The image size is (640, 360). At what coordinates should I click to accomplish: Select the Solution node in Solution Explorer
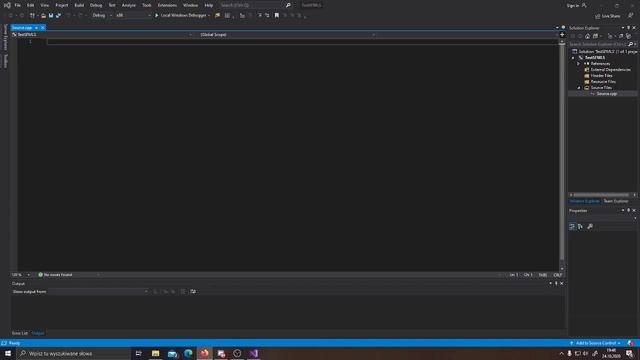(x=605, y=51)
